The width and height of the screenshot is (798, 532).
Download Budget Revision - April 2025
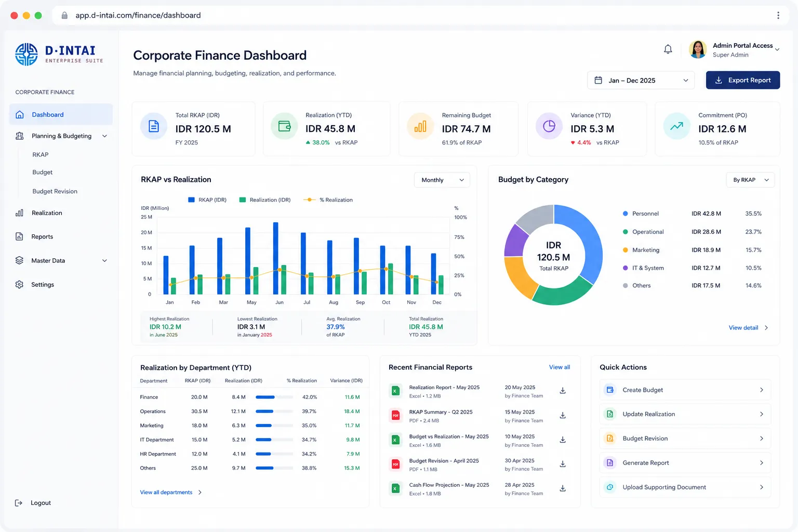(x=563, y=464)
